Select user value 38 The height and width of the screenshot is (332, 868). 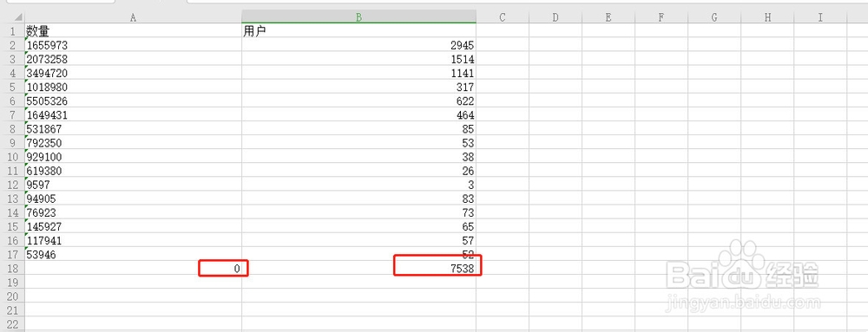[x=358, y=156]
